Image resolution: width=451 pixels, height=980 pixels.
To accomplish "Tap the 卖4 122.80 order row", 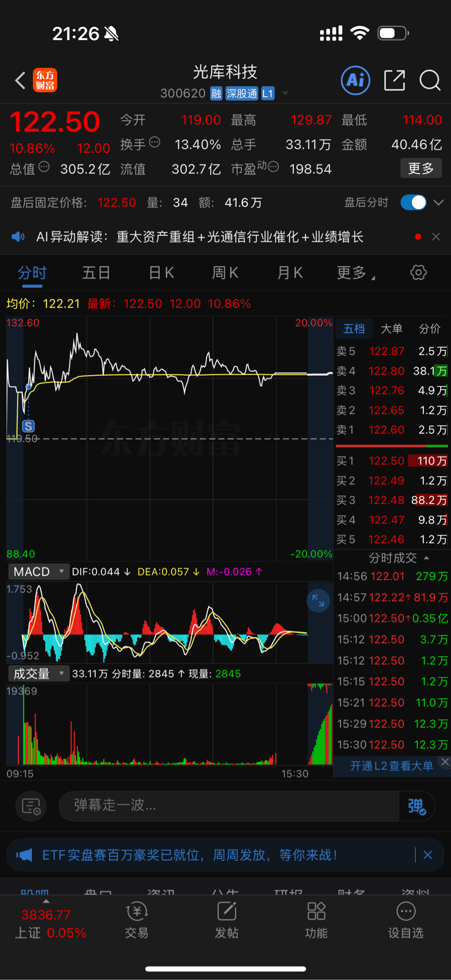I will pyautogui.click(x=392, y=371).
